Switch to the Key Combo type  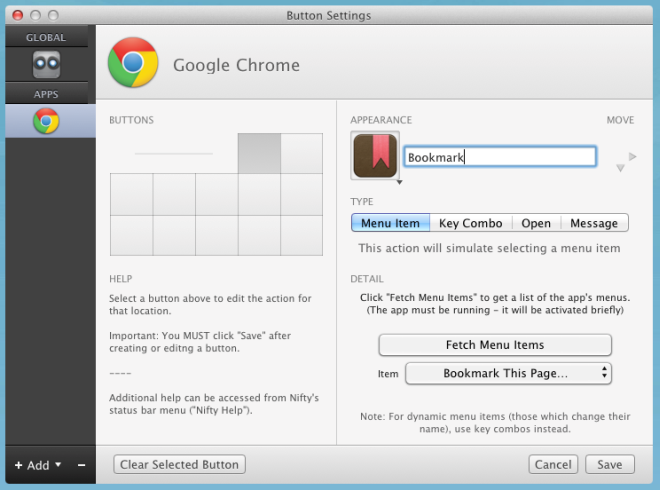point(471,223)
